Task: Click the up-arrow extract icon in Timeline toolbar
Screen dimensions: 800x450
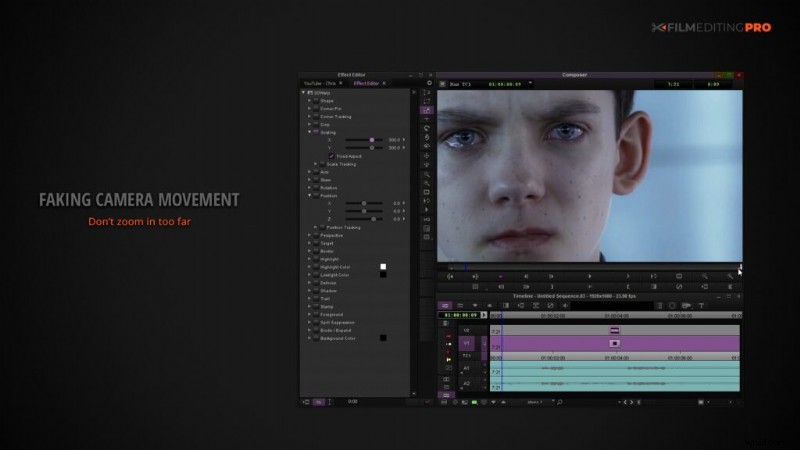Action: (490, 306)
